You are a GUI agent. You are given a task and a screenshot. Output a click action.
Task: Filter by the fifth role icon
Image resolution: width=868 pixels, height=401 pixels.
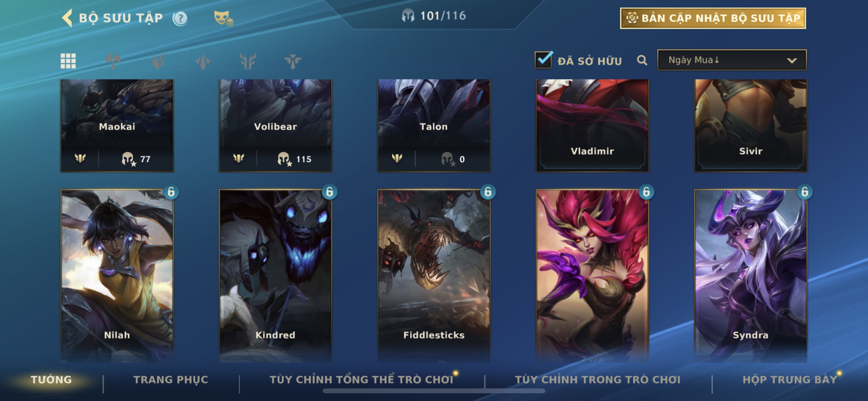tap(293, 61)
